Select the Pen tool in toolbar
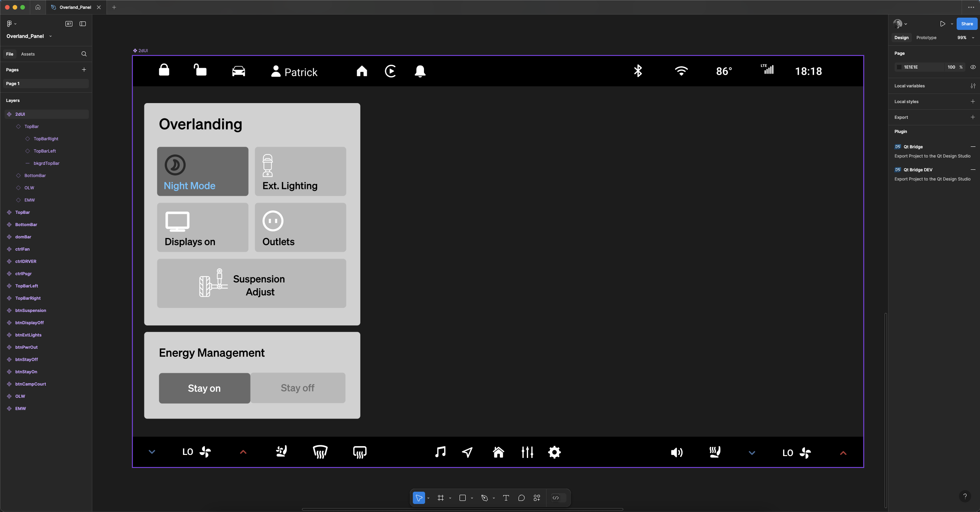Screen dimensions: 980x512 click(484, 498)
